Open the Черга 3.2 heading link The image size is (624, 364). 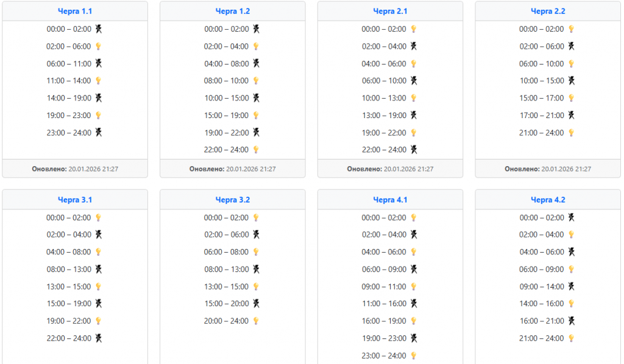[x=233, y=200]
